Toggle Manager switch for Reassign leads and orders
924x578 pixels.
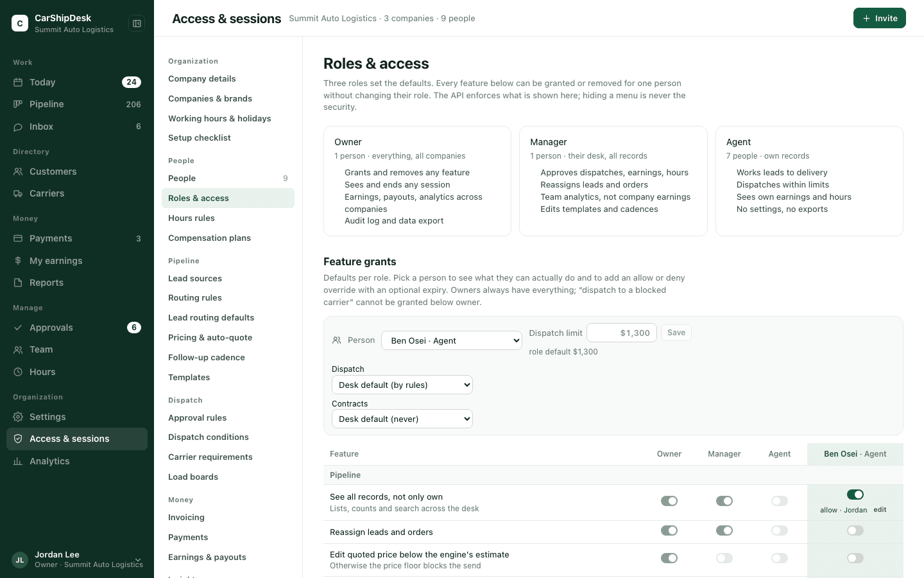point(724,530)
